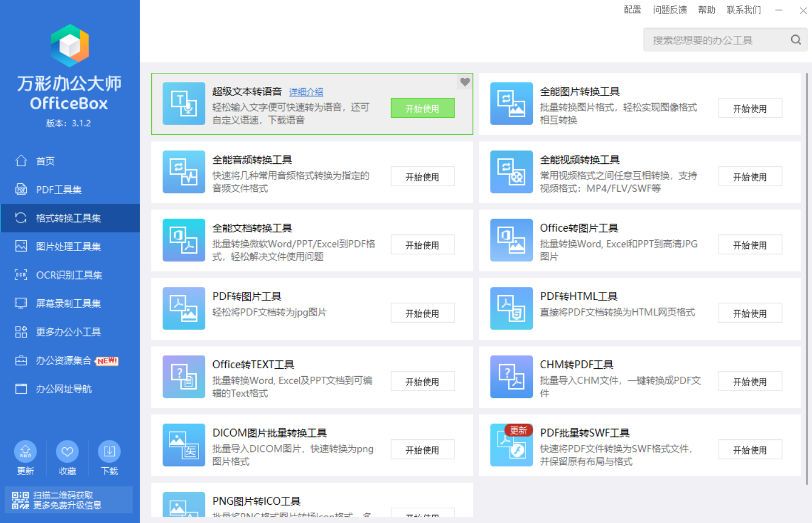Open the 超级文本转语音 tool icon

coord(184,104)
